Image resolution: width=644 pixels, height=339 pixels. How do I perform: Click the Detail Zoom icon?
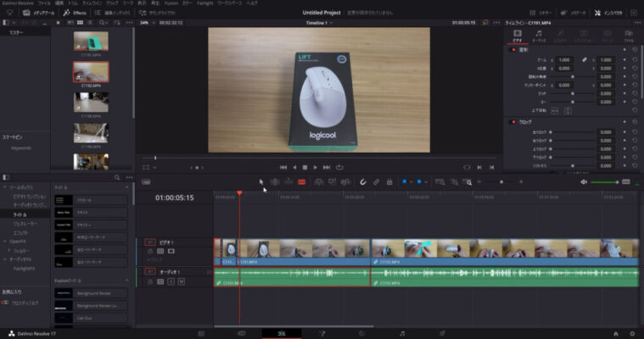point(454,182)
